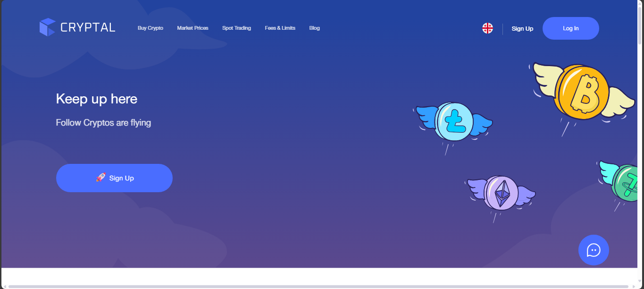Open the language selector flag

tap(487, 28)
